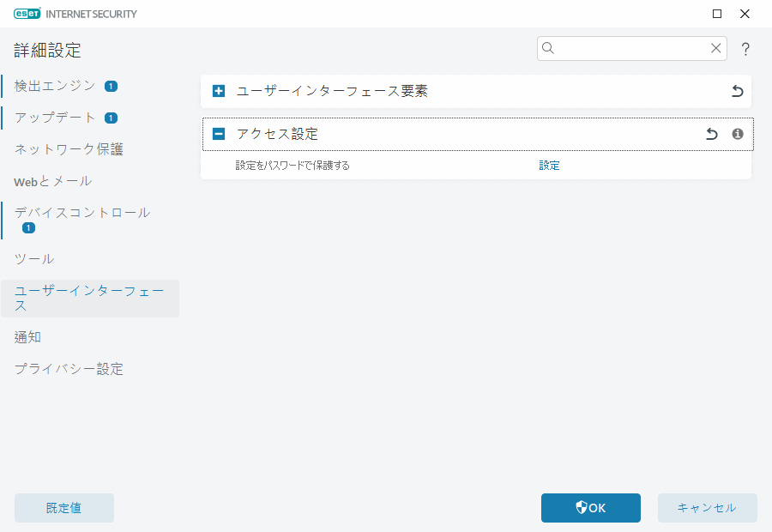Confirm settings with the OK button
The image size is (772, 532).
590,508
